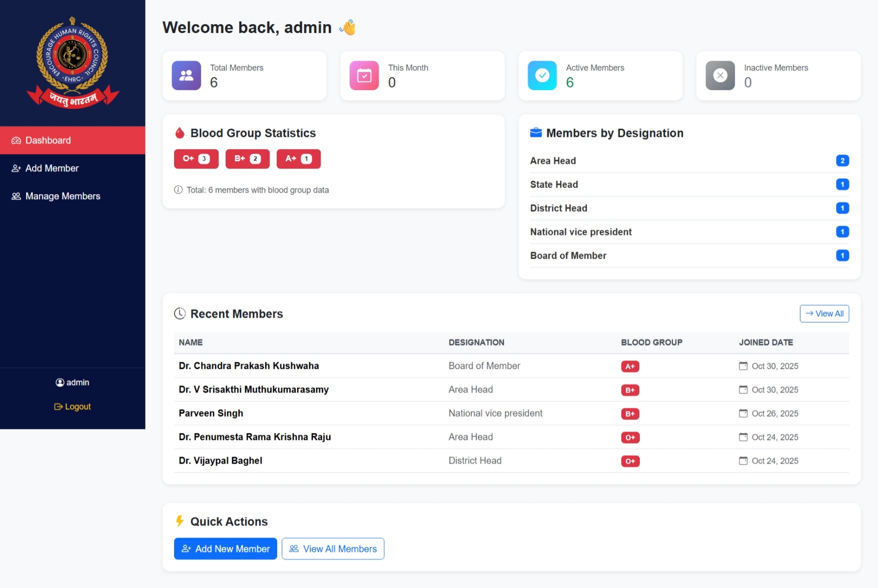Click the Inactive Members X icon
The width and height of the screenshot is (878, 588).
pos(720,76)
